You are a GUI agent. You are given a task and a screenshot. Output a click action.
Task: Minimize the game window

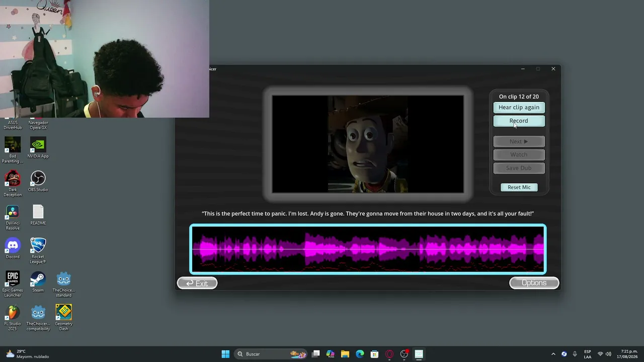click(523, 69)
